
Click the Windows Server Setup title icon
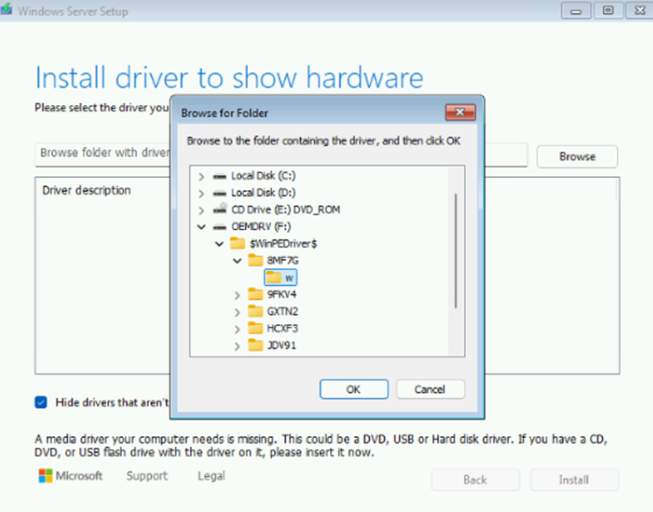[x=6, y=9]
